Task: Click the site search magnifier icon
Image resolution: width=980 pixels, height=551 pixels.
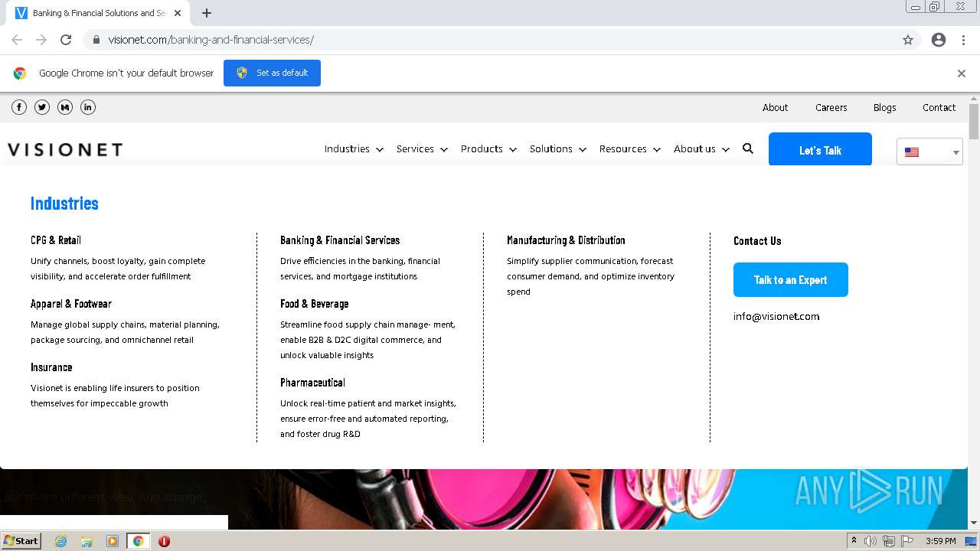Action: (748, 148)
